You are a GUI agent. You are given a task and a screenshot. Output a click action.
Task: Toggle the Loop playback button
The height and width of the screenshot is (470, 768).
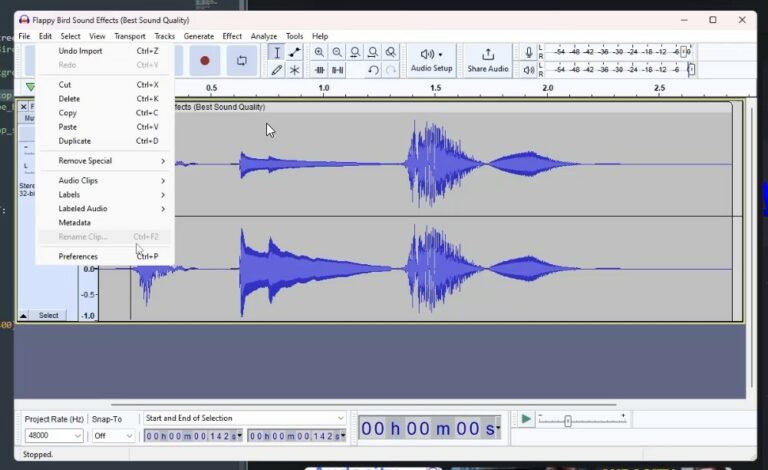tap(241, 60)
